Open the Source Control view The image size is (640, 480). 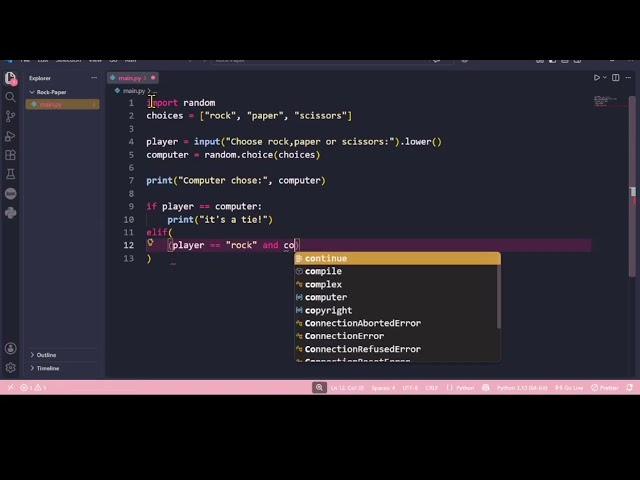coord(10,116)
